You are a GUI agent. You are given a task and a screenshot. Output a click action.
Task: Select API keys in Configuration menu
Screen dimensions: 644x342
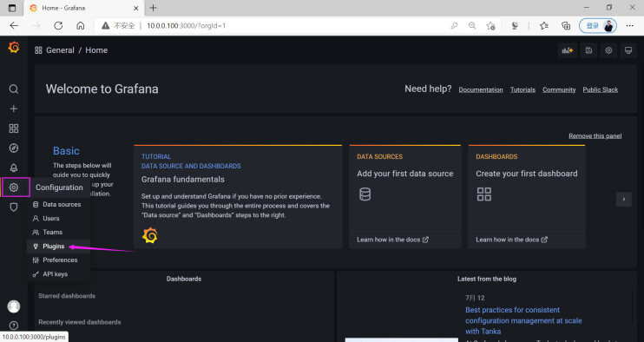58,274
